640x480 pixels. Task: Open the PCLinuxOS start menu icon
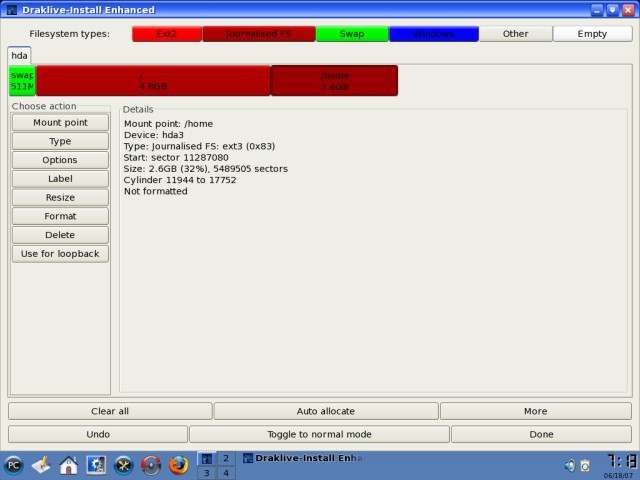point(14,465)
